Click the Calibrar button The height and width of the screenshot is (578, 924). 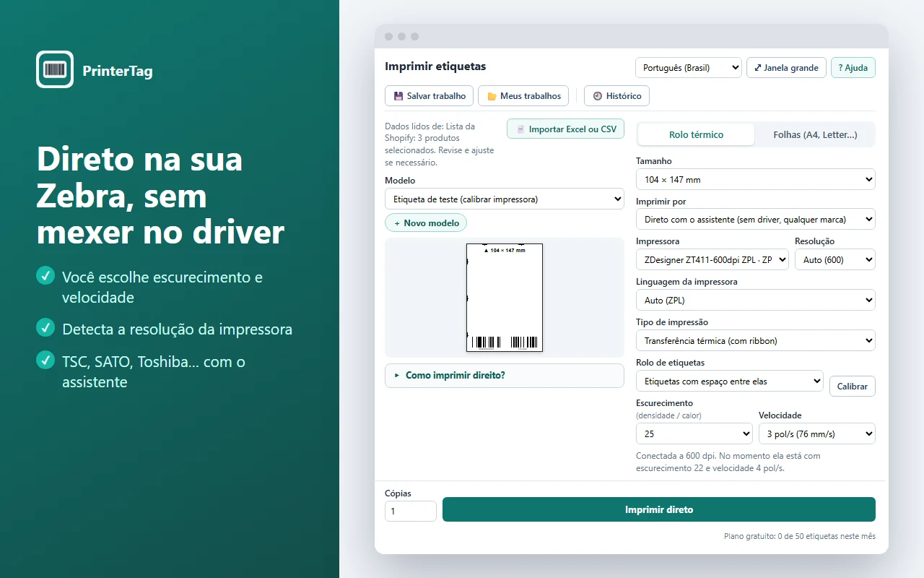tap(853, 386)
